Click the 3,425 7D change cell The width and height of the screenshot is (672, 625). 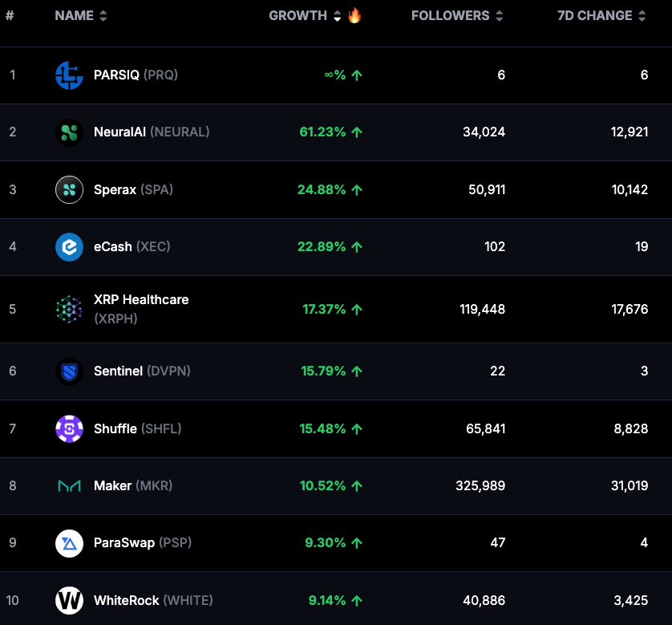coord(631,600)
